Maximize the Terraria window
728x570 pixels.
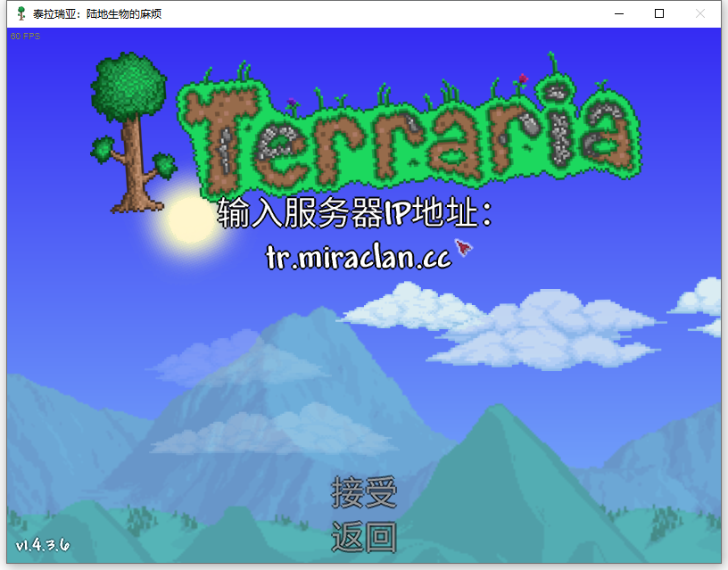(659, 14)
